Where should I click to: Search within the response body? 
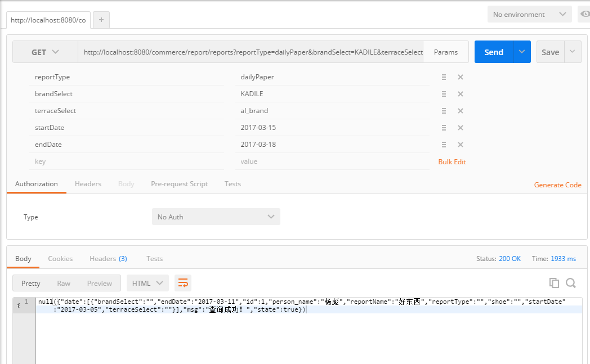click(571, 283)
